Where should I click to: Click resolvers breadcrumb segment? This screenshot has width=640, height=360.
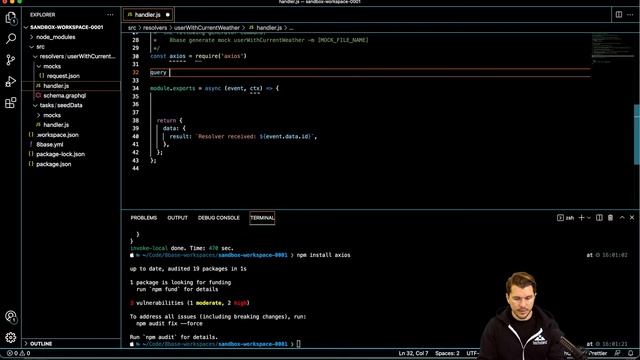pyautogui.click(x=155, y=28)
